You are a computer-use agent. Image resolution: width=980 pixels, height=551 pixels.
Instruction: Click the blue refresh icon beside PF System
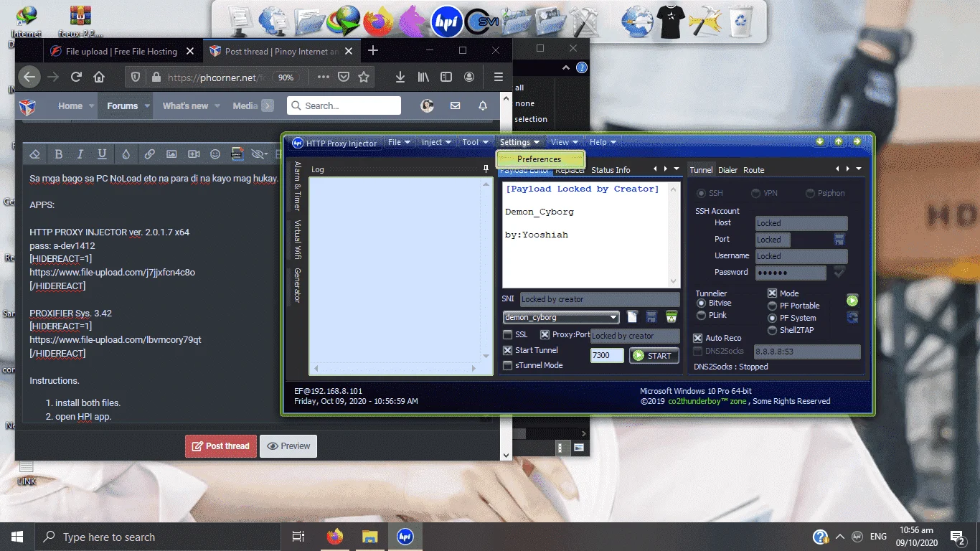click(x=852, y=317)
